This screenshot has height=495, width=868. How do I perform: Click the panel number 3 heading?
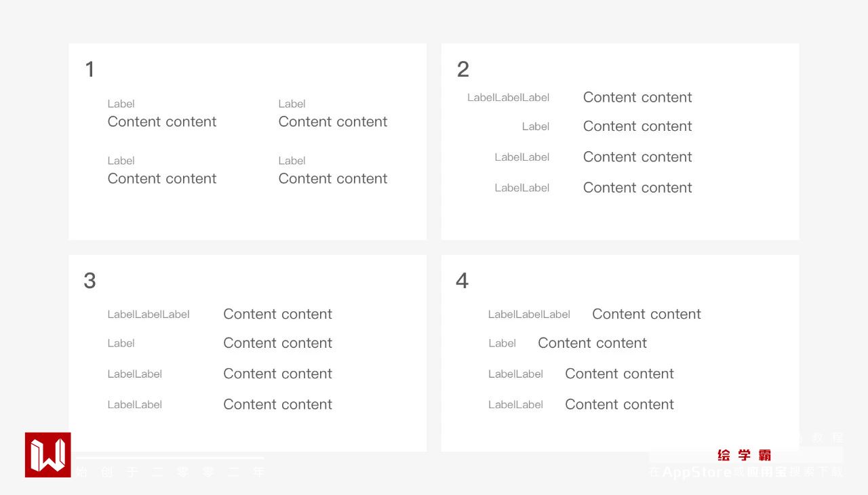tap(90, 281)
